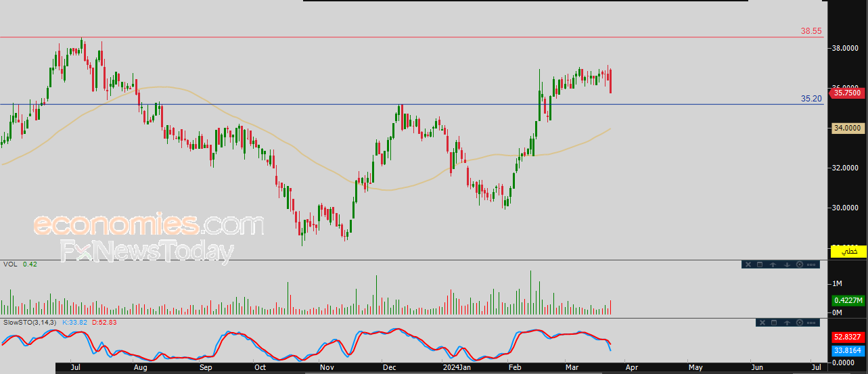Click the D:52.83 stochastic value
Screen dimensions: 868x374
[104, 322]
